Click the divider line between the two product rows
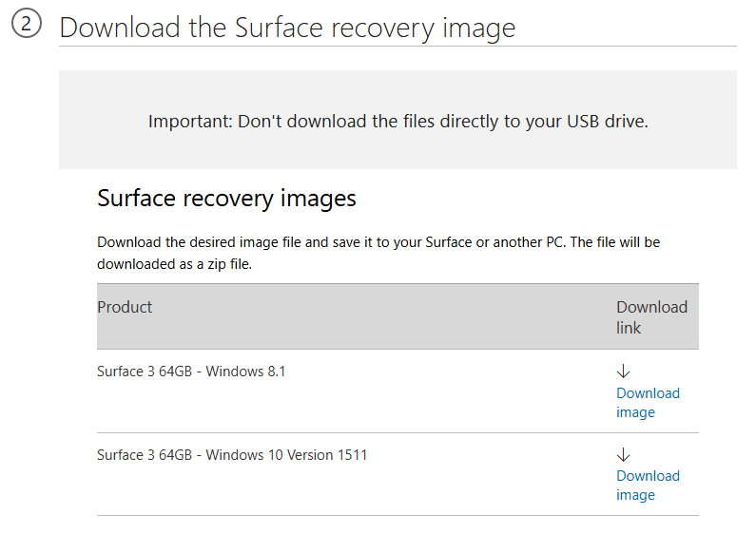Image resolution: width=756 pixels, height=534 pixels. (380, 433)
